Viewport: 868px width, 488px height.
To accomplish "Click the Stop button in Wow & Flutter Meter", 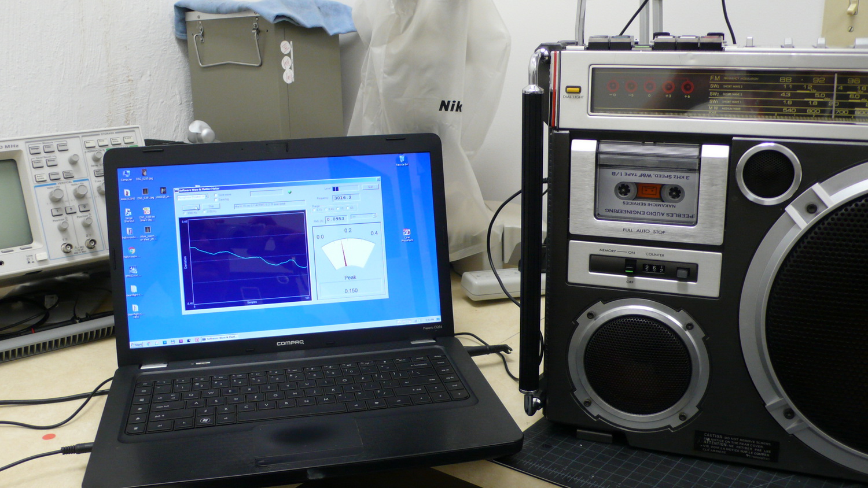I will (x=211, y=206).
